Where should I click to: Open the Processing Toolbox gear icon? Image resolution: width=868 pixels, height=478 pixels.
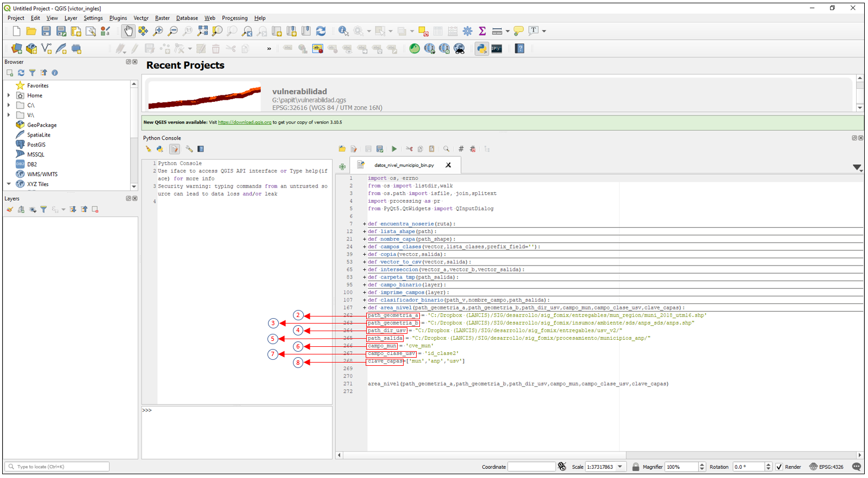(x=467, y=31)
